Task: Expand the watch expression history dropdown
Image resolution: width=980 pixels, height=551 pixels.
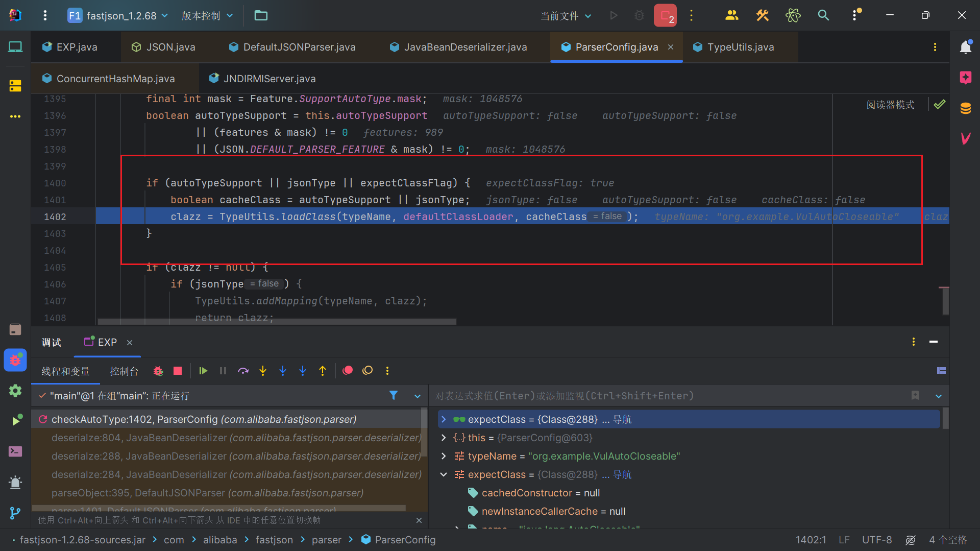Action: point(939,396)
